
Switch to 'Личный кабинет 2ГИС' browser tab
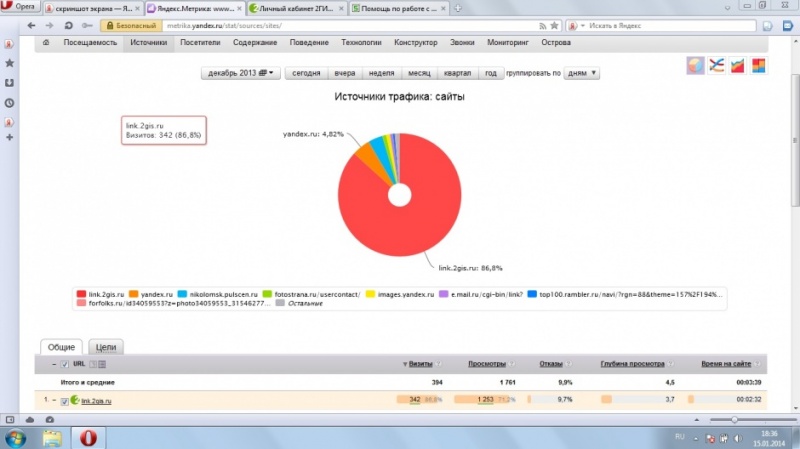pos(296,8)
